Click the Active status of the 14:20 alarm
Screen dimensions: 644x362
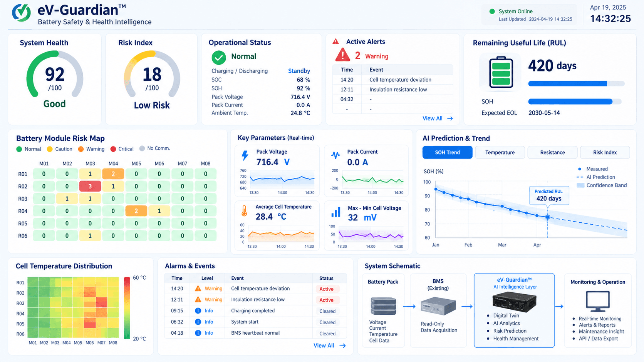(x=327, y=289)
